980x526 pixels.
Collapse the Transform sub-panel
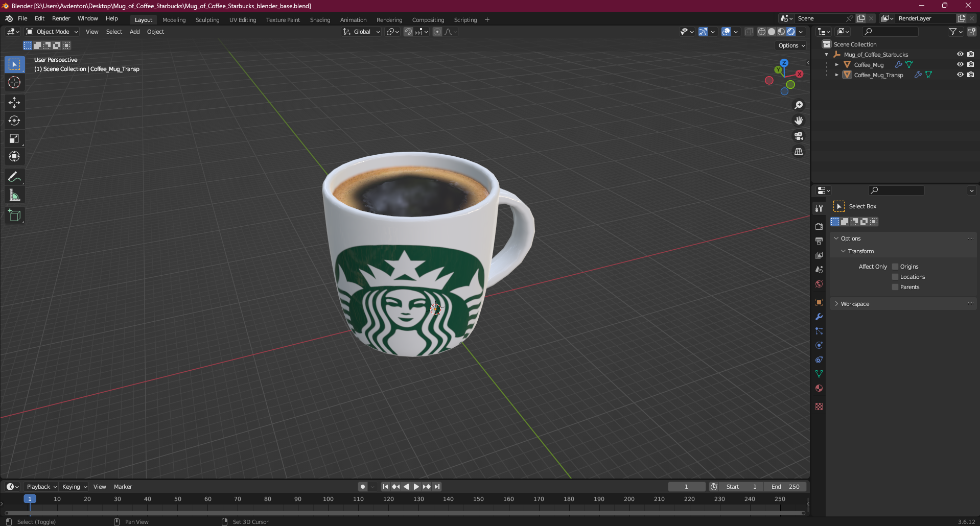844,251
